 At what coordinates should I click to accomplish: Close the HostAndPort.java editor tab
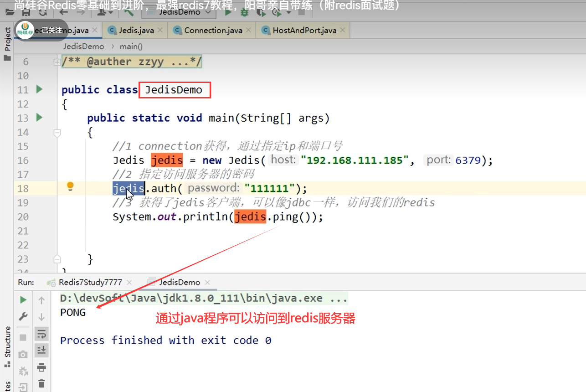click(x=343, y=30)
